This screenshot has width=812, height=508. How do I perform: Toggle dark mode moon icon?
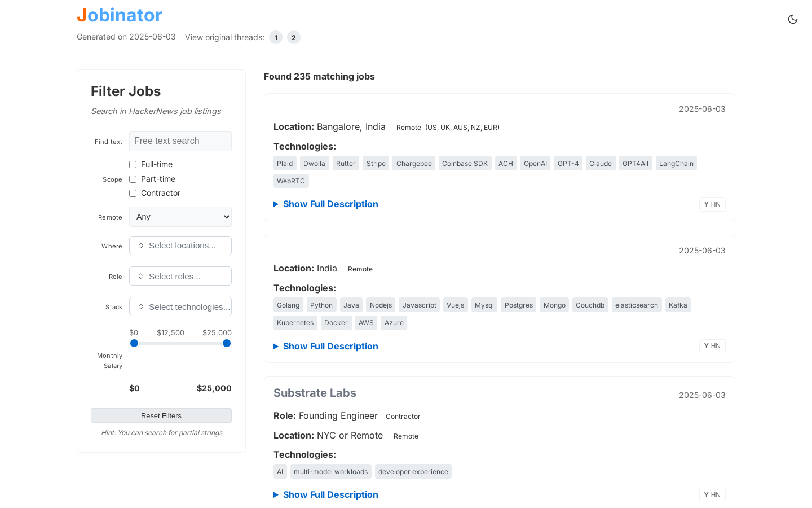tap(792, 19)
